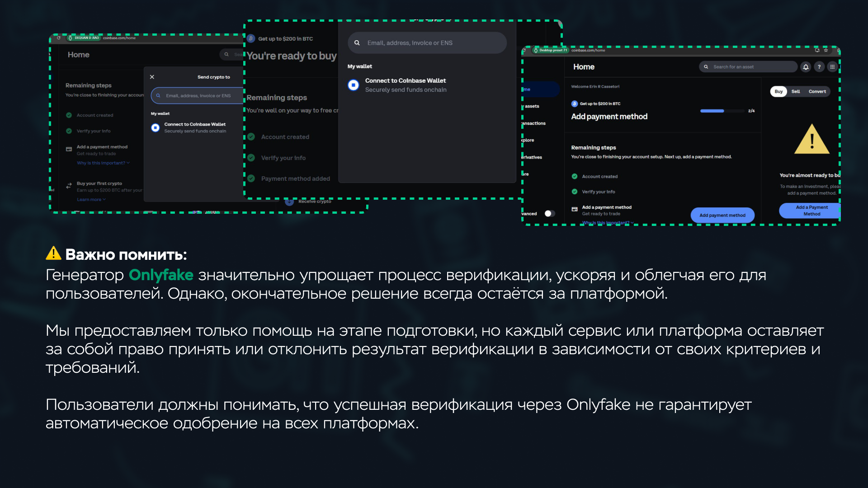Screen dimensions: 868x488
Task: Close the Send crypto to panel
Action: [x=152, y=77]
